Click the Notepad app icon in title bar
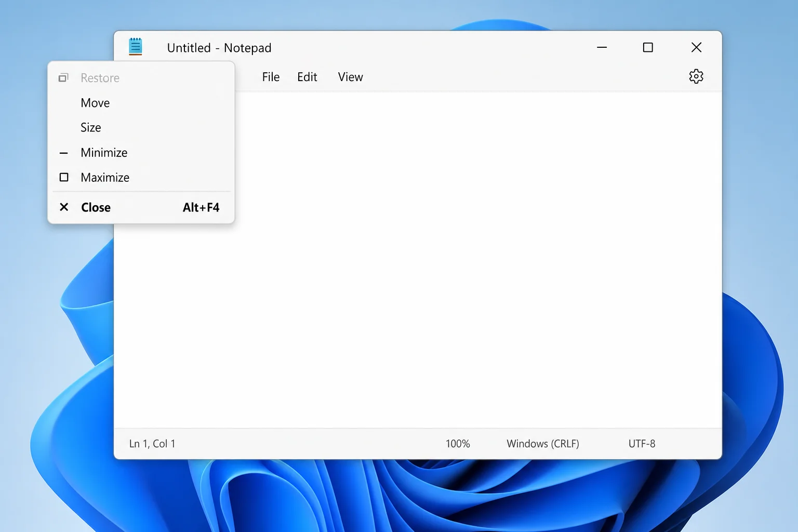 click(x=136, y=47)
